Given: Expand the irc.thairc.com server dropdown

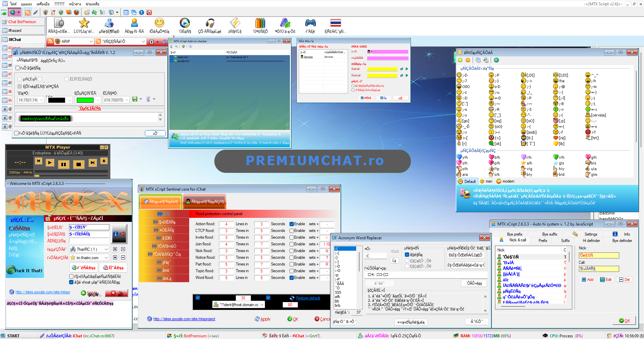Looking at the screenshot, I should [106, 258].
